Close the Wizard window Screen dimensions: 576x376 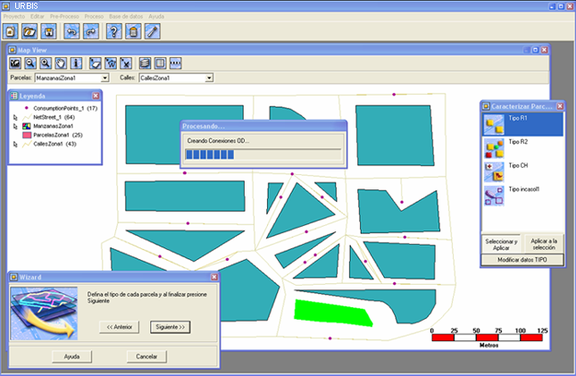point(214,277)
